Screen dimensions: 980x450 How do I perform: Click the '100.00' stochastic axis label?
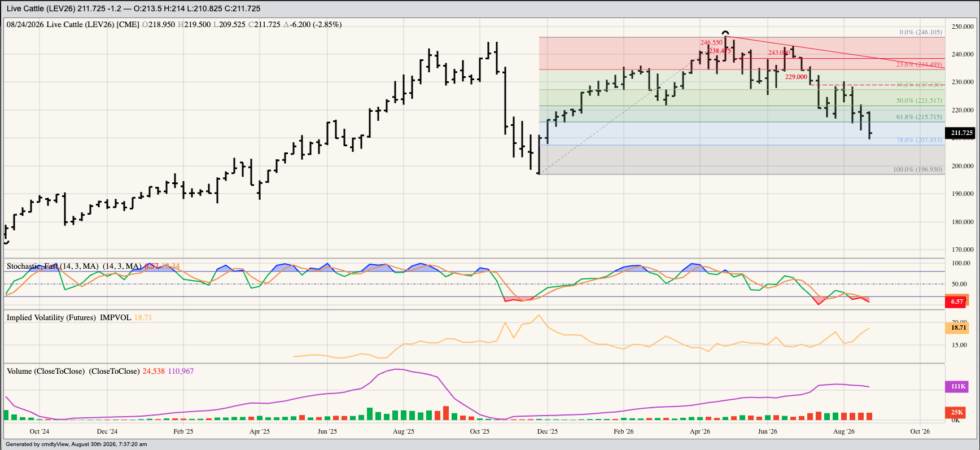(x=961, y=263)
